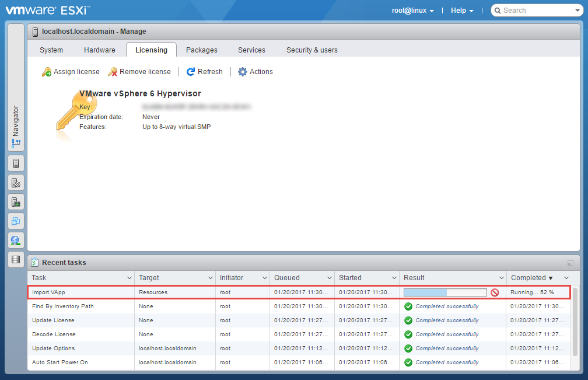Click the Host icon in navigator sidebar
The width and height of the screenshot is (588, 380).
16,163
